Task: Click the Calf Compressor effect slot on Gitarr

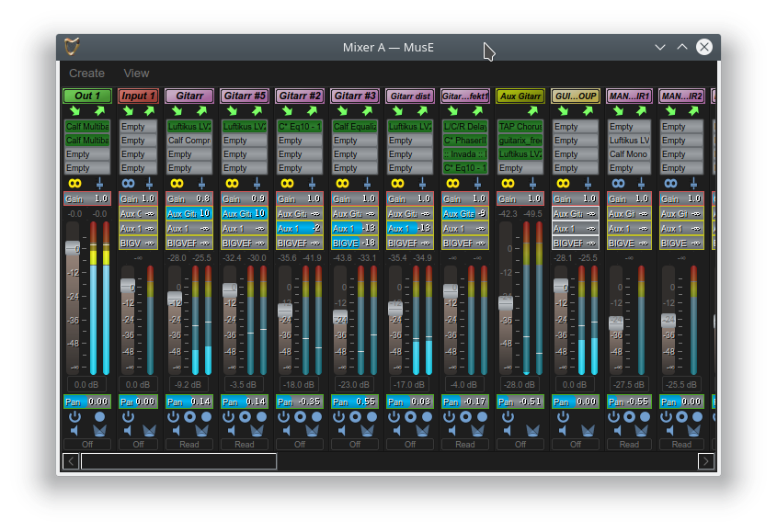Action: (189, 141)
